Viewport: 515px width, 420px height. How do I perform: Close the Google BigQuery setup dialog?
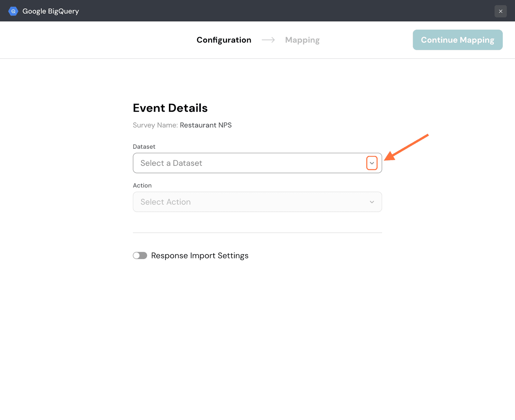point(501,11)
